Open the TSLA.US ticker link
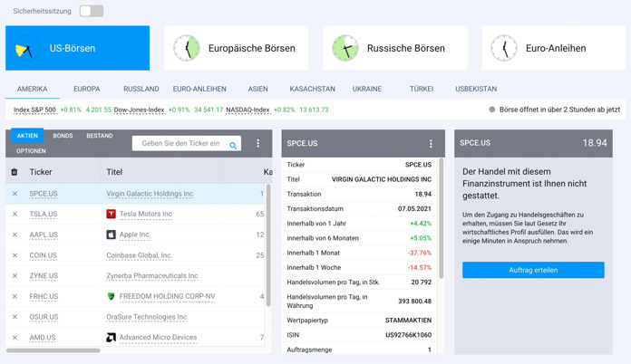The height and width of the screenshot is (364, 631). pyautogui.click(x=44, y=214)
